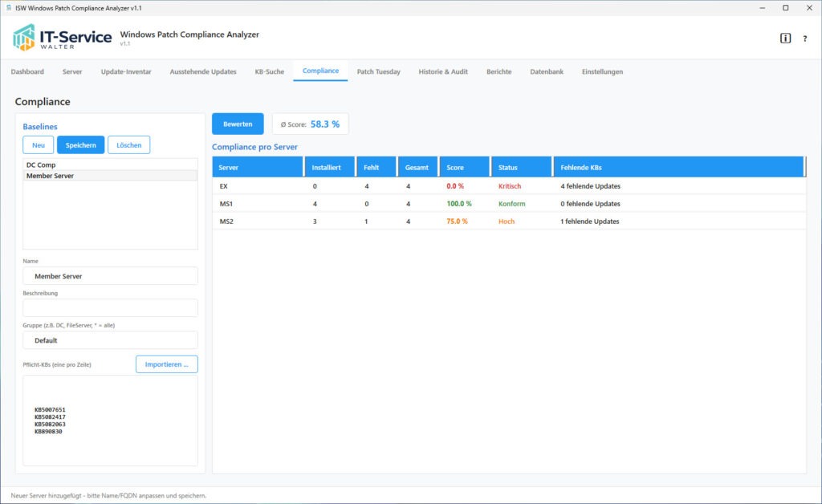
Task: Switch to the KB-Suche tab
Action: tap(270, 71)
